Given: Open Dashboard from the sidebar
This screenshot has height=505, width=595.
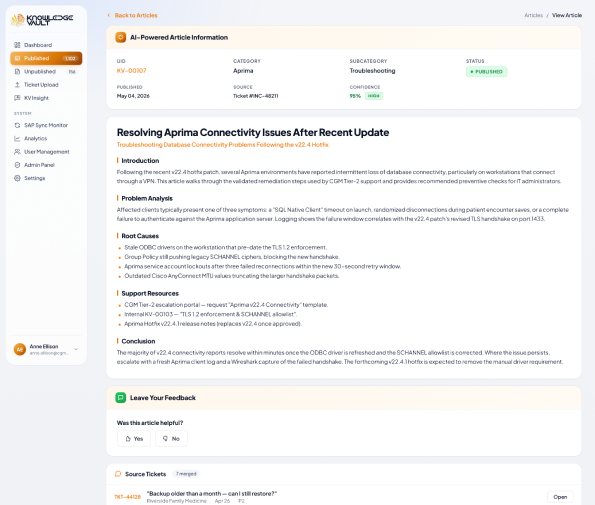Looking at the screenshot, I should (46, 45).
